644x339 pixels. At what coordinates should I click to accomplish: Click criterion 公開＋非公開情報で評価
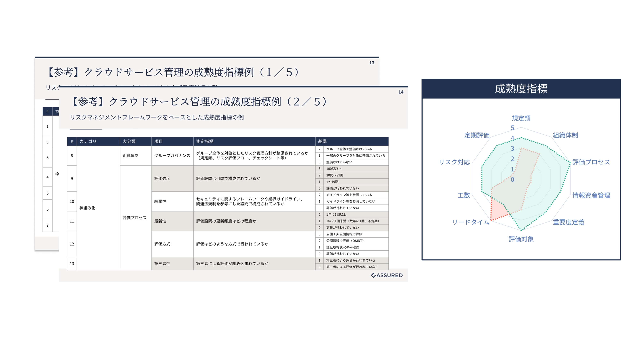point(344,234)
